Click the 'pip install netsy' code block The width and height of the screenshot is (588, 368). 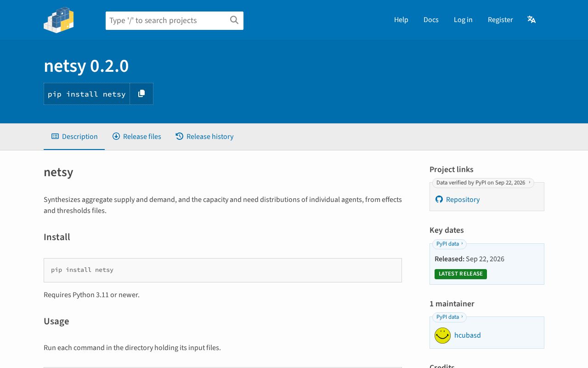pos(223,270)
